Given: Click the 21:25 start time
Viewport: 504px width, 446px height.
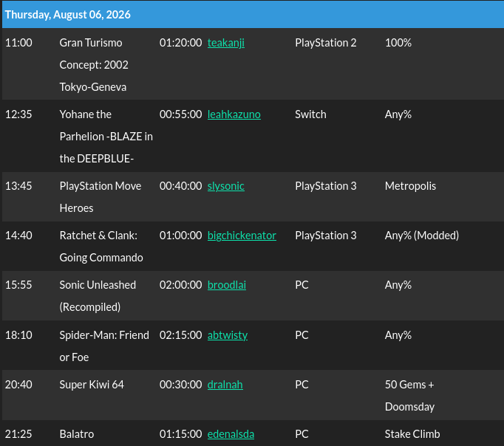Looking at the screenshot, I should (x=18, y=434).
